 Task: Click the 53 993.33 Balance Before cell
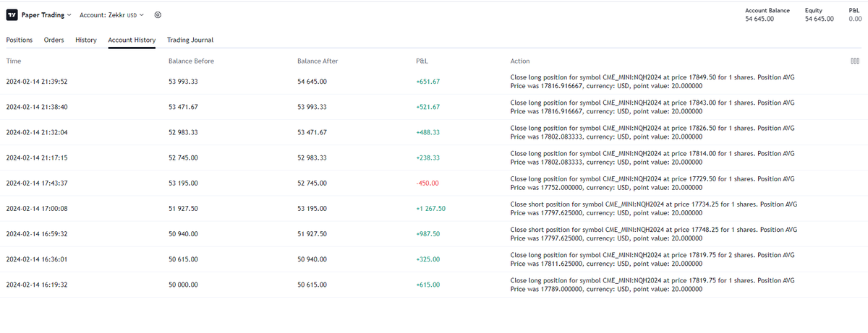(183, 82)
